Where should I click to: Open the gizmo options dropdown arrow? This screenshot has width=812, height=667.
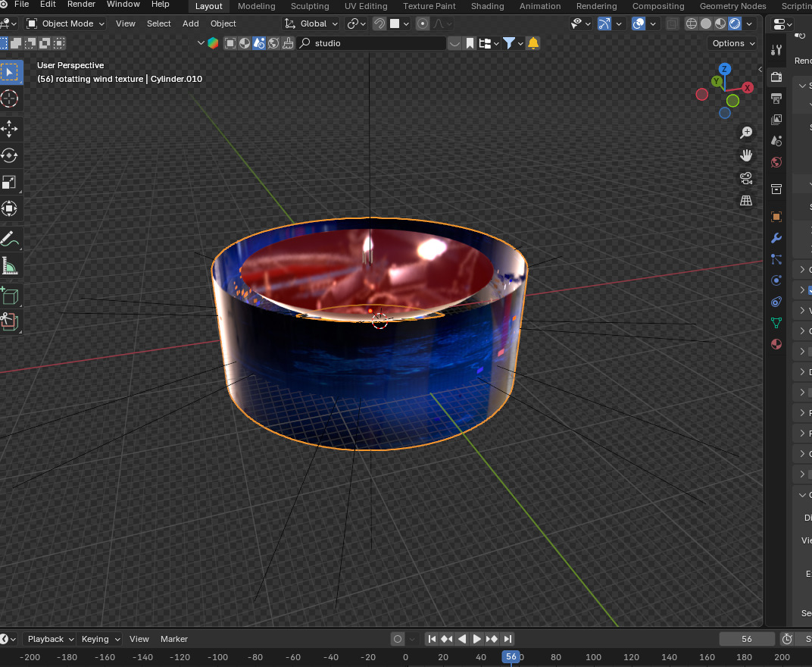click(619, 23)
